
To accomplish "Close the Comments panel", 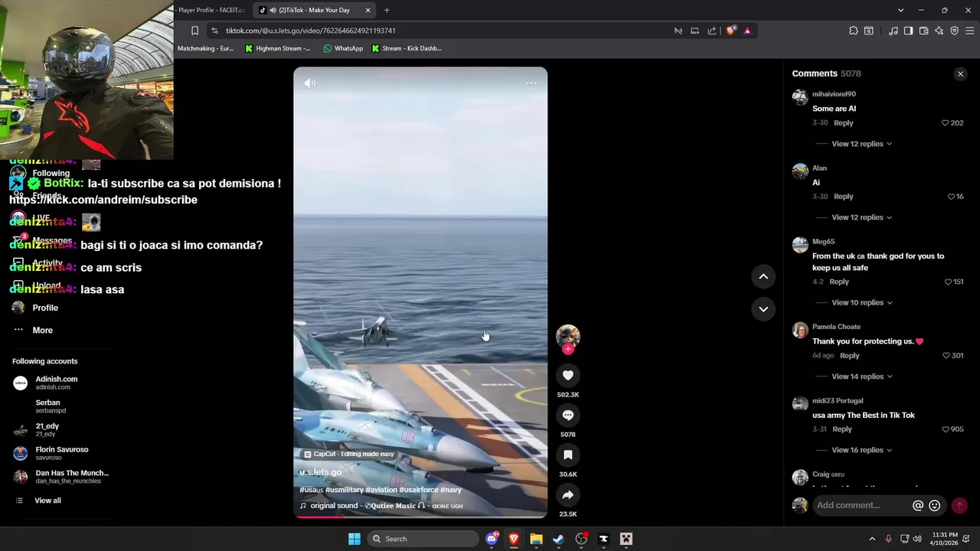I will 960,74.
